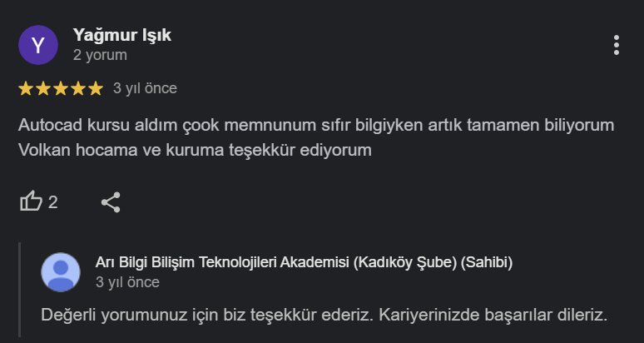Click the fifth yellow rating star

(x=96, y=88)
